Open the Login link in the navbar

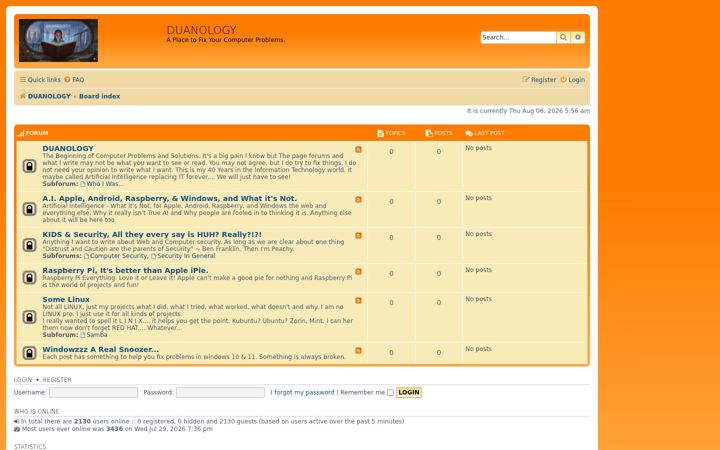click(573, 80)
